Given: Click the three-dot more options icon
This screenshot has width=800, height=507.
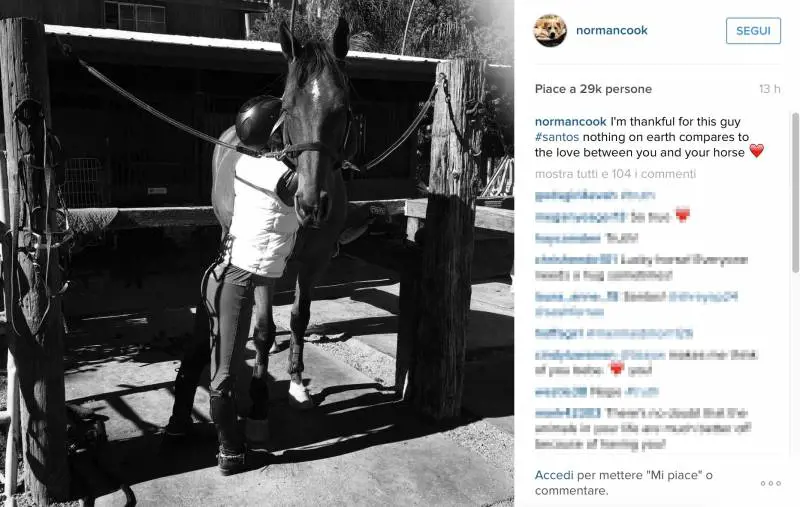Looking at the screenshot, I should click(770, 484).
